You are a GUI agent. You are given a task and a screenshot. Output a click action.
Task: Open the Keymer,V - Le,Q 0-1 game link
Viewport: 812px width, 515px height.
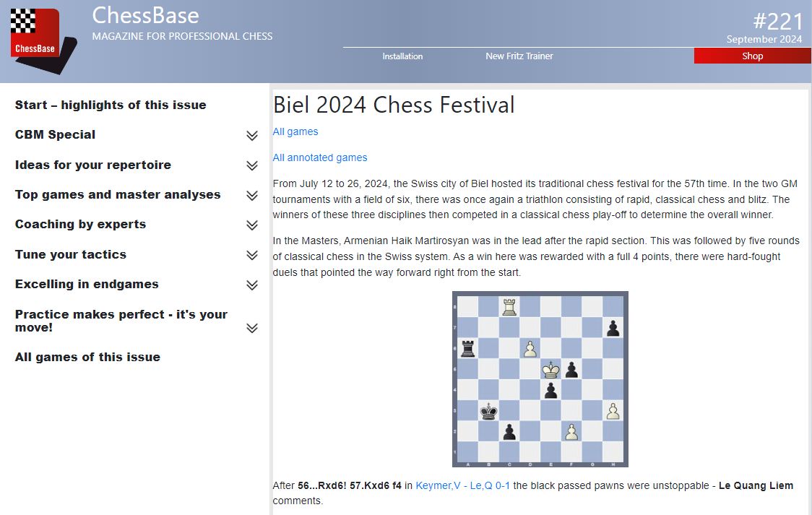(x=462, y=485)
